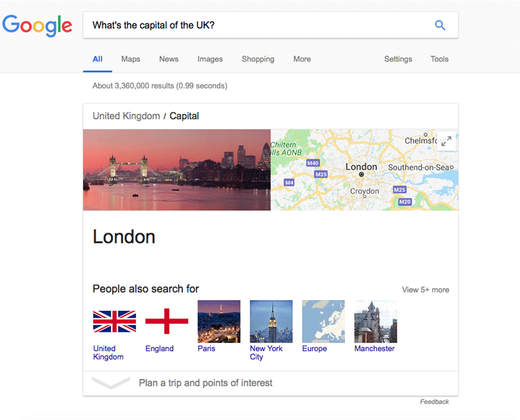The width and height of the screenshot is (520, 420).
Task: Click the blue search magnifier icon
Action: pos(440,25)
